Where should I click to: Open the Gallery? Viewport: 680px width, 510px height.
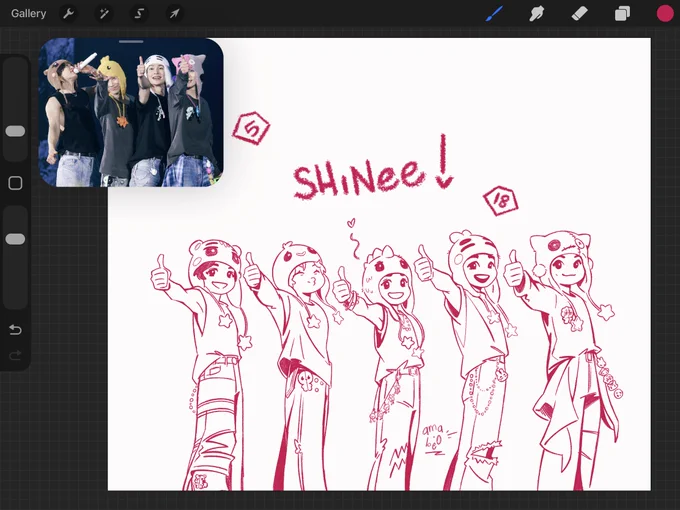click(28, 13)
